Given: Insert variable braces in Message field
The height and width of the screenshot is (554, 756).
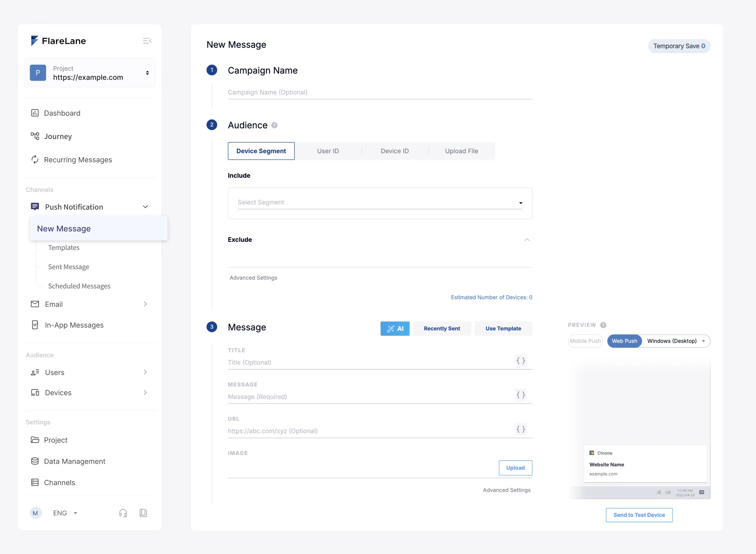Looking at the screenshot, I should 521,395.
